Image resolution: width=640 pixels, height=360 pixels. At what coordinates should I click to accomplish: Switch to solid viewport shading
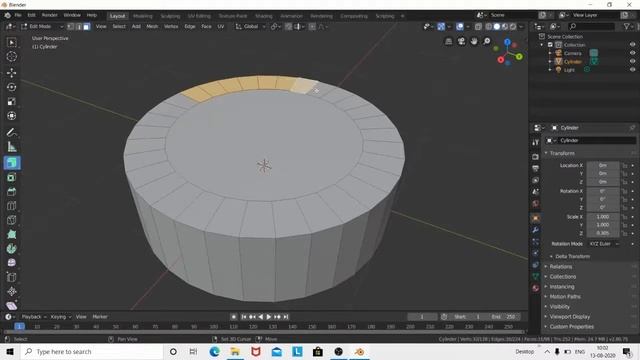point(497,27)
